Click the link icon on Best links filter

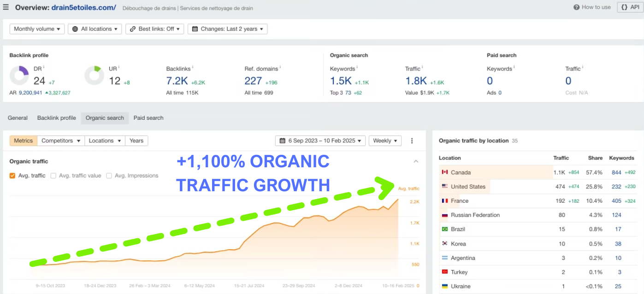click(132, 29)
